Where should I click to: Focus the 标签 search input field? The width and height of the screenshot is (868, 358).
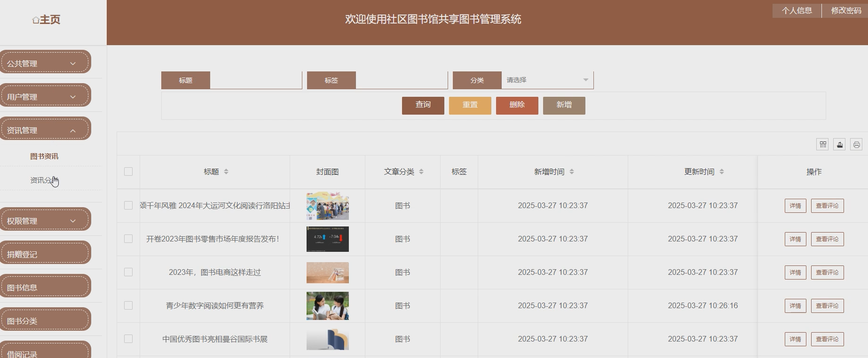pos(402,80)
